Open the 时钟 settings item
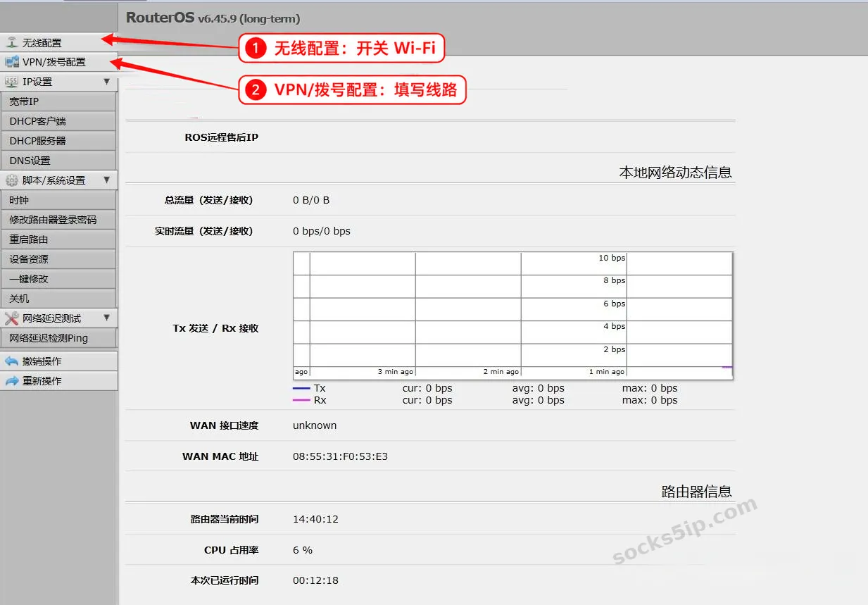 58,200
